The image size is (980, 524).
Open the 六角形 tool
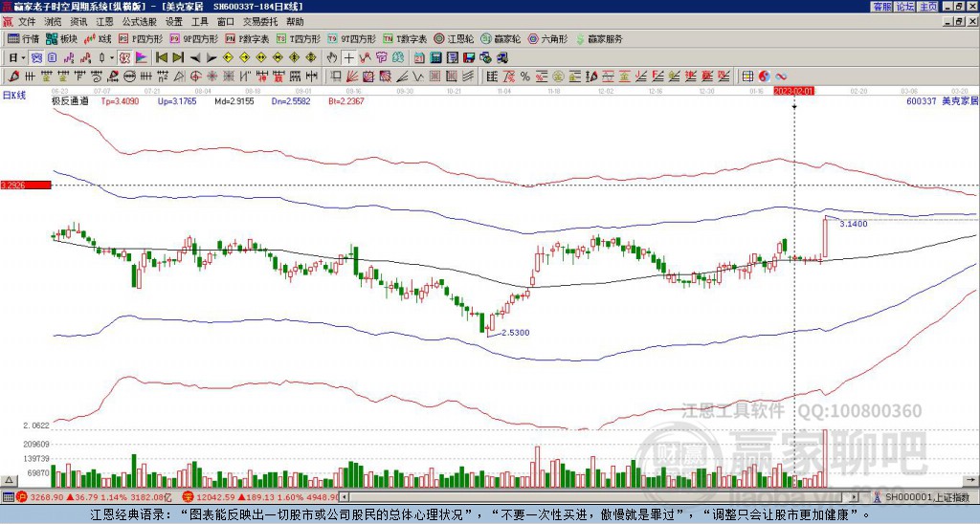pyautogui.click(x=548, y=38)
